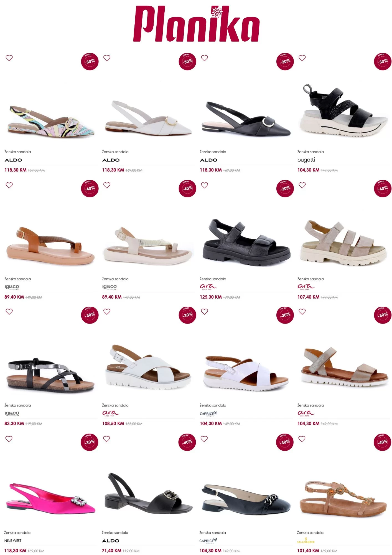Click the ara logo under black chunky sandal
The height and width of the screenshot is (555, 392).
208,287
